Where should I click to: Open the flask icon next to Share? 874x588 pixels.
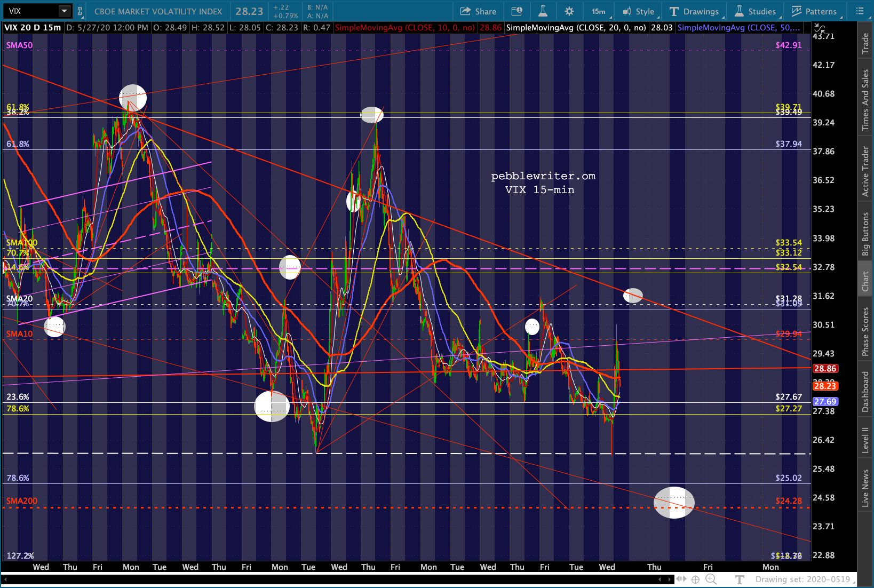click(543, 11)
